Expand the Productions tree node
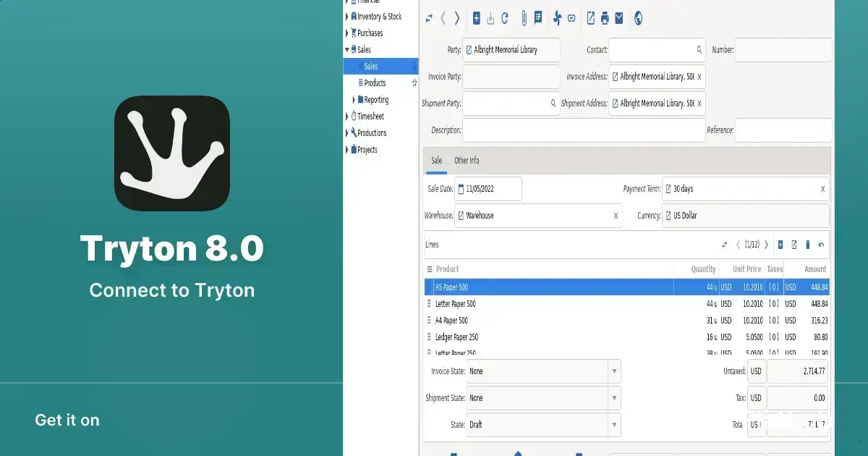The width and height of the screenshot is (868, 456). pos(346,133)
